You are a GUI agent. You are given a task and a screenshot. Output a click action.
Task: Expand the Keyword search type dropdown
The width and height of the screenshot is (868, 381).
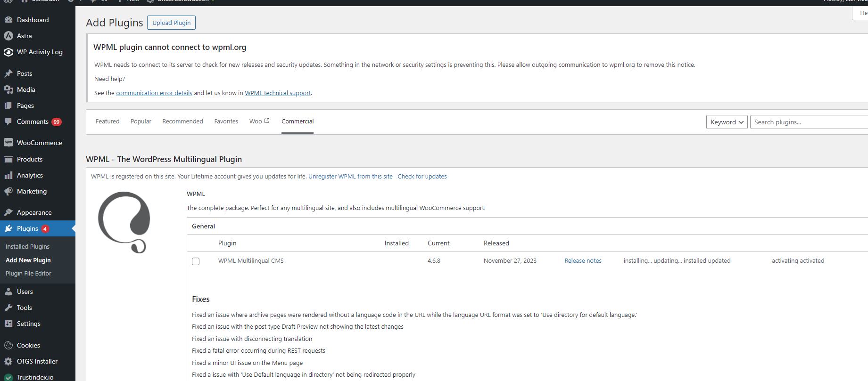click(x=727, y=122)
